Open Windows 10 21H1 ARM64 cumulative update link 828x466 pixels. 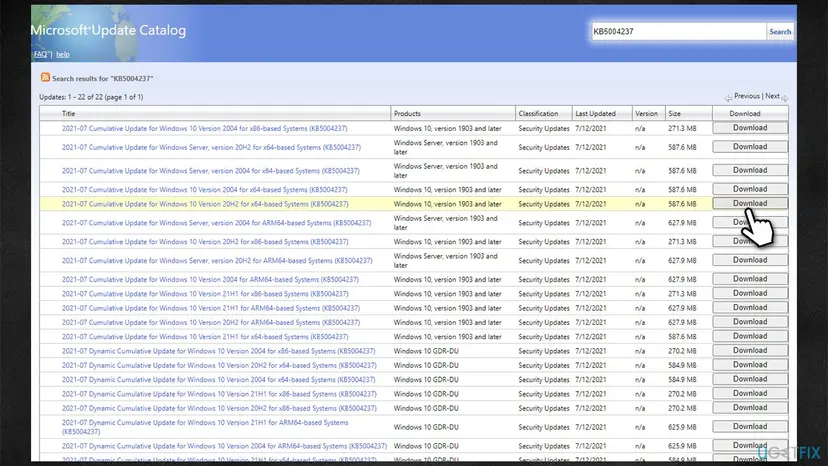211,308
